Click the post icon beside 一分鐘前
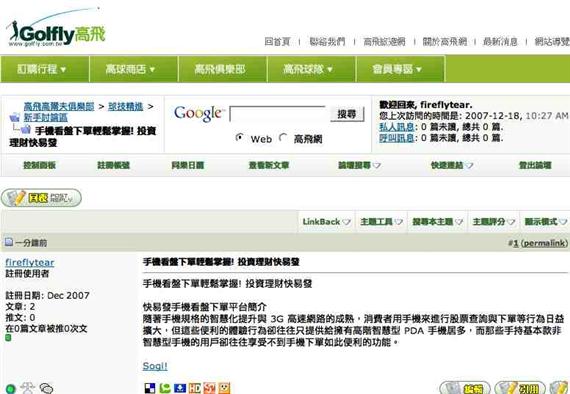The width and height of the screenshot is (570, 394). click(x=9, y=242)
